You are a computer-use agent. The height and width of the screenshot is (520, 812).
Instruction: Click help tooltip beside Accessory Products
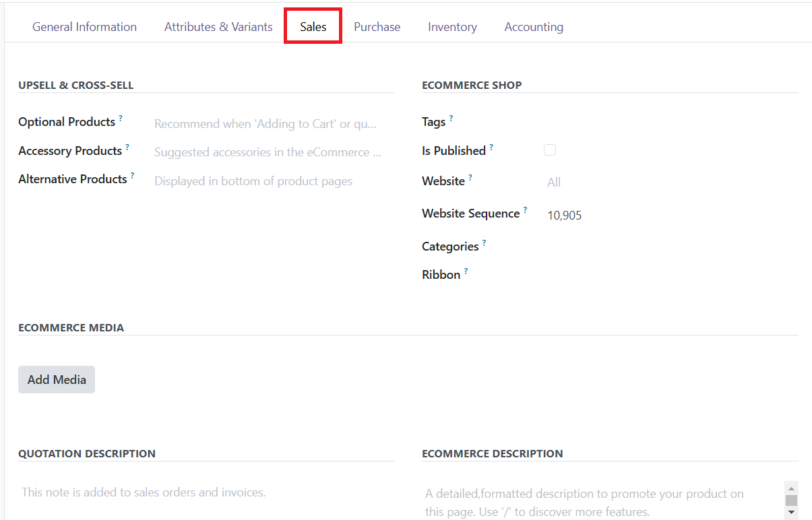click(x=127, y=148)
